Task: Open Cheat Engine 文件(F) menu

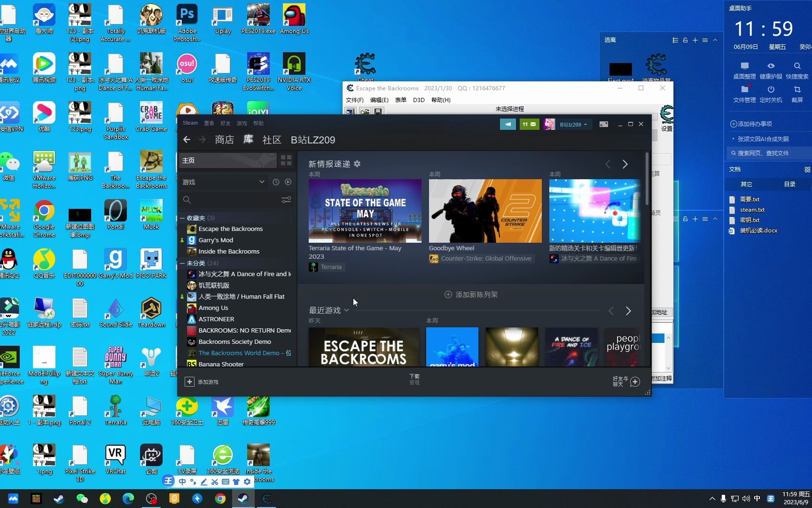Action: point(355,100)
